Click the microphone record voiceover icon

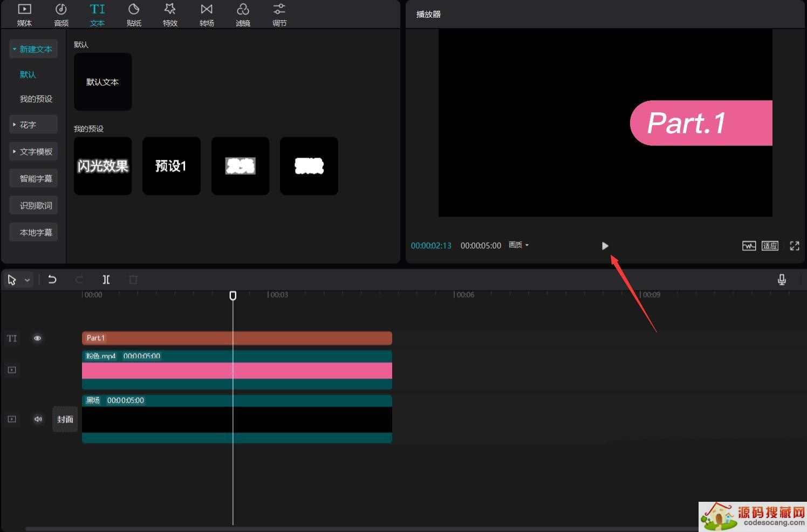(781, 279)
